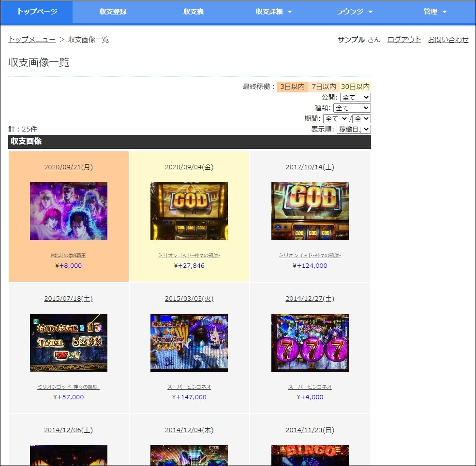View the 2020/09/04 GOD slot thumbnail
Viewport: 476px width, 466px height.
[x=189, y=211]
